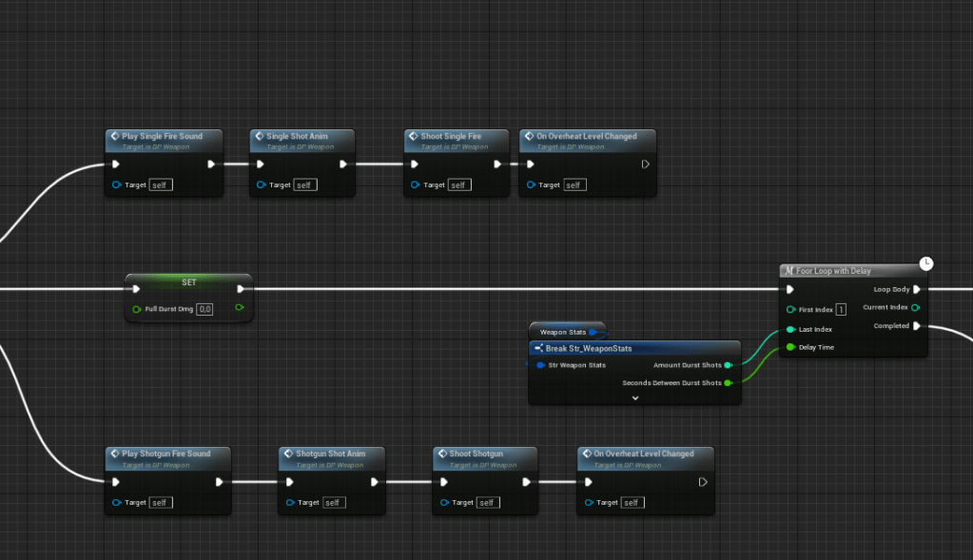This screenshot has height=560, width=973.
Task: Expand the Break Str_WeaponStats node chevron
Action: pyautogui.click(x=634, y=398)
